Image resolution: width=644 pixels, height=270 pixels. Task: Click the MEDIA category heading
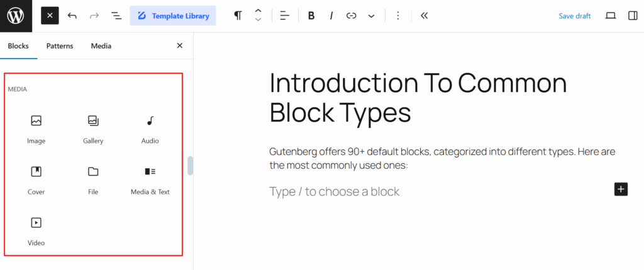[x=17, y=89]
